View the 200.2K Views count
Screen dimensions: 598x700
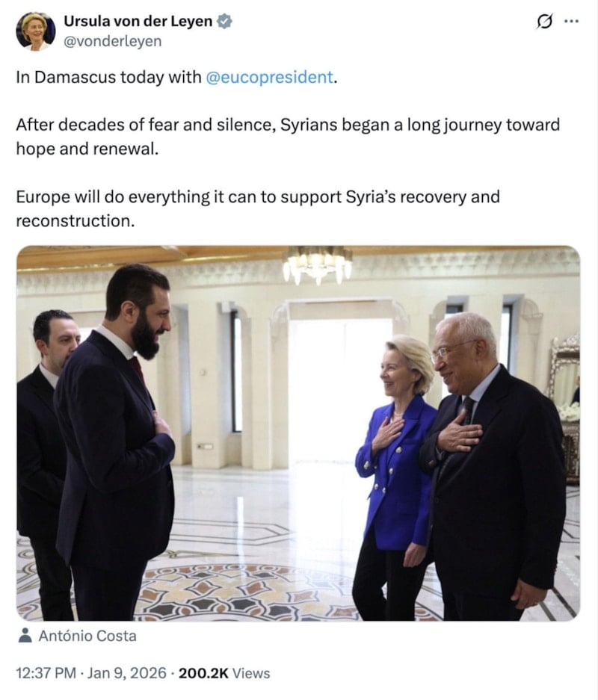(224, 673)
